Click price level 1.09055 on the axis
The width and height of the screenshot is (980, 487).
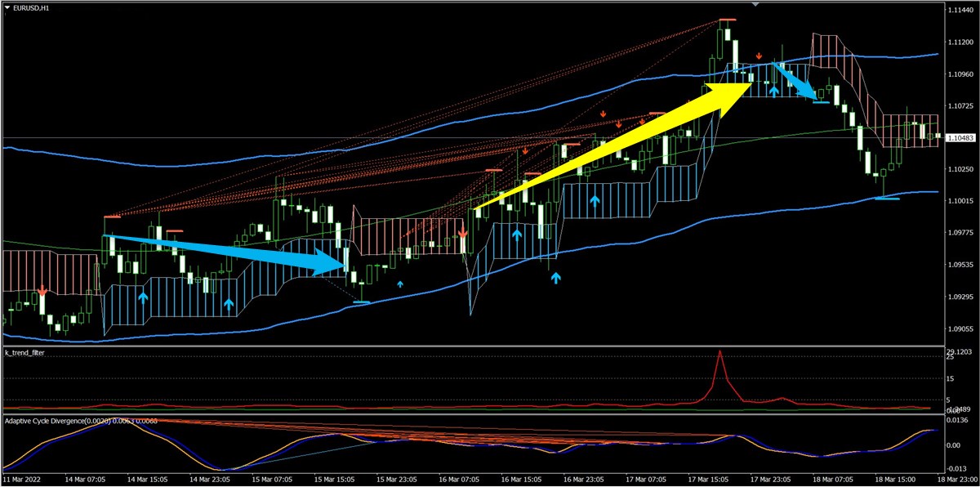pos(959,328)
